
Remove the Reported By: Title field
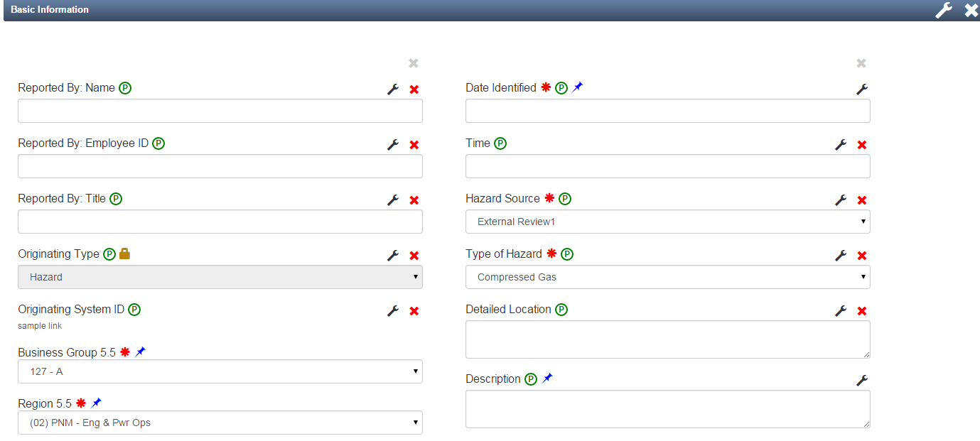click(x=414, y=200)
